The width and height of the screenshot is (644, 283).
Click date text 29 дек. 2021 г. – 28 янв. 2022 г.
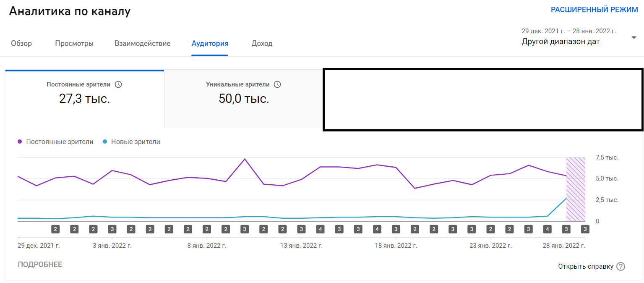(x=568, y=31)
